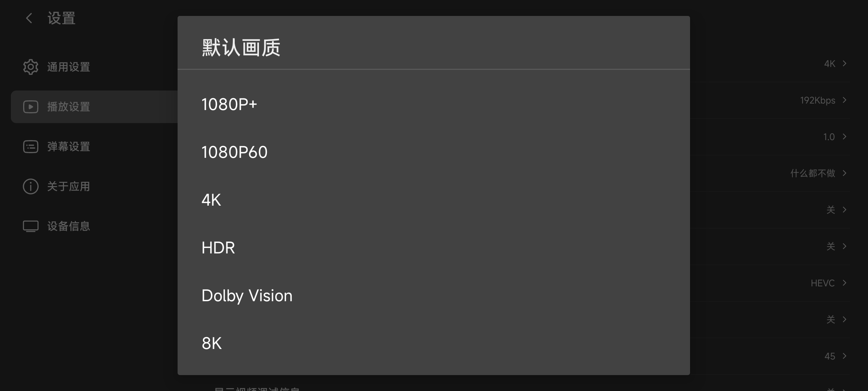Click the gear icon for 通用设置
The height and width of the screenshot is (391, 868).
point(31,67)
